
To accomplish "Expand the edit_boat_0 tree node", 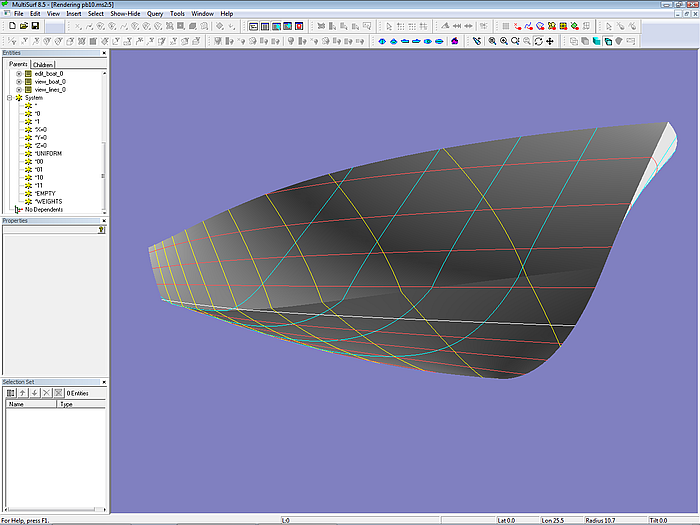I will point(19,74).
